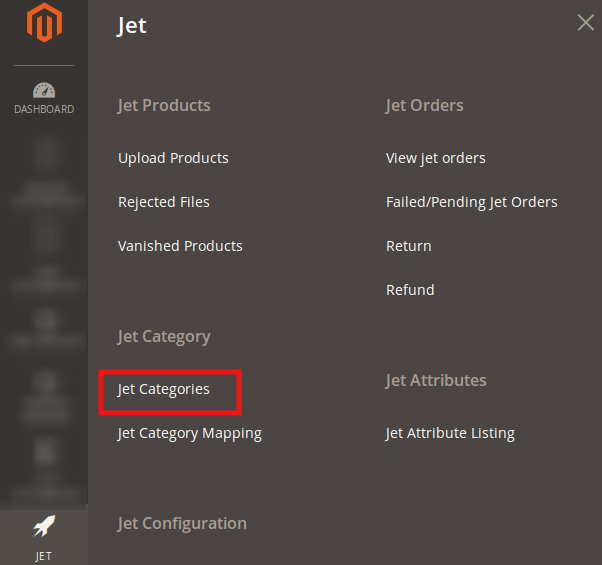Open Jet Category Mapping

click(x=190, y=433)
